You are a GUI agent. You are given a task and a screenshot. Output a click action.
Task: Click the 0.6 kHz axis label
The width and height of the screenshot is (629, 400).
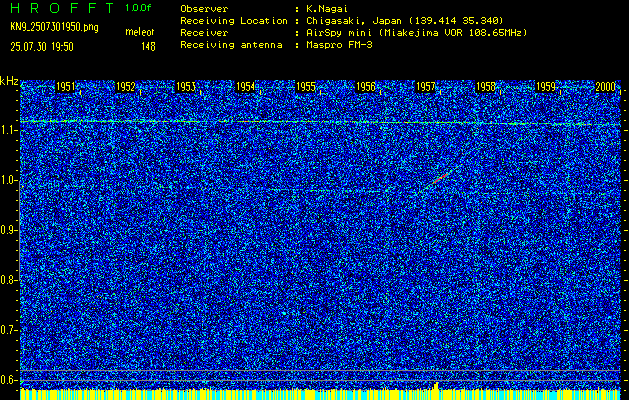tap(8, 380)
